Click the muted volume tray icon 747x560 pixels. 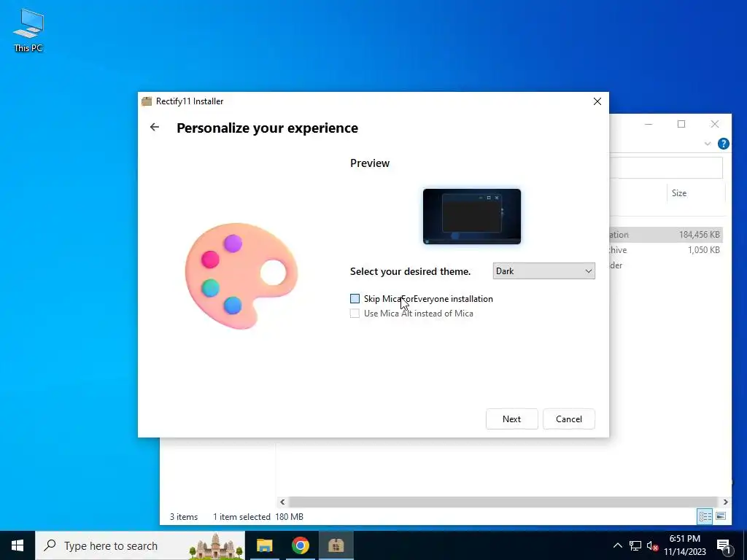pyautogui.click(x=653, y=545)
